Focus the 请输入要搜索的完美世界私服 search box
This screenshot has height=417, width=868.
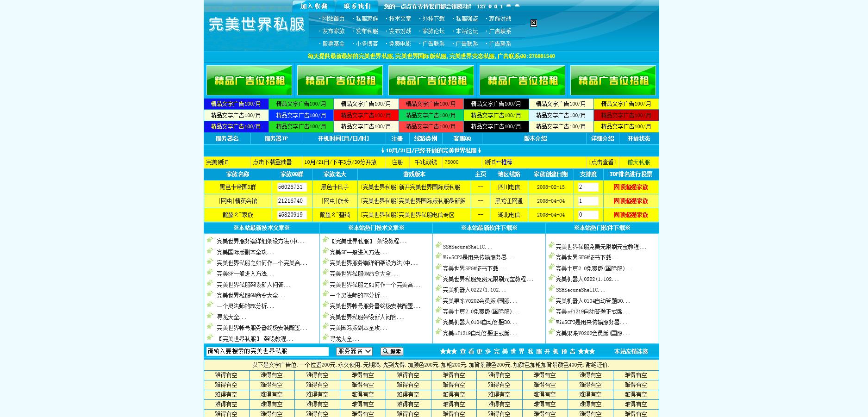pos(267,351)
